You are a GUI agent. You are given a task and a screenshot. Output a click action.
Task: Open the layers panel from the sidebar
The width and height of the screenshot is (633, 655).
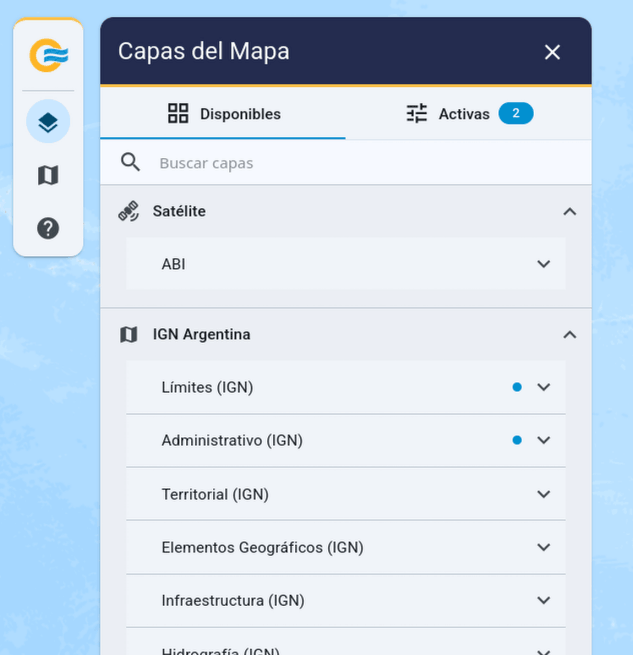pyautogui.click(x=48, y=122)
